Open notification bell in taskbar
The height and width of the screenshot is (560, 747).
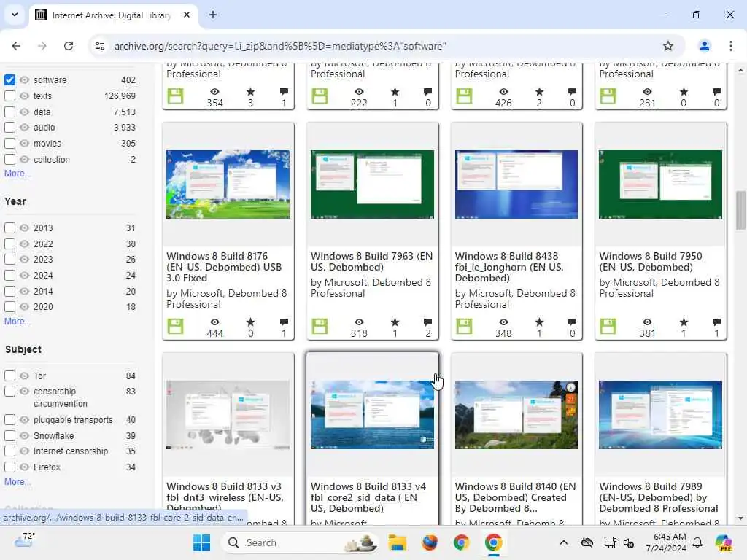[697, 542]
